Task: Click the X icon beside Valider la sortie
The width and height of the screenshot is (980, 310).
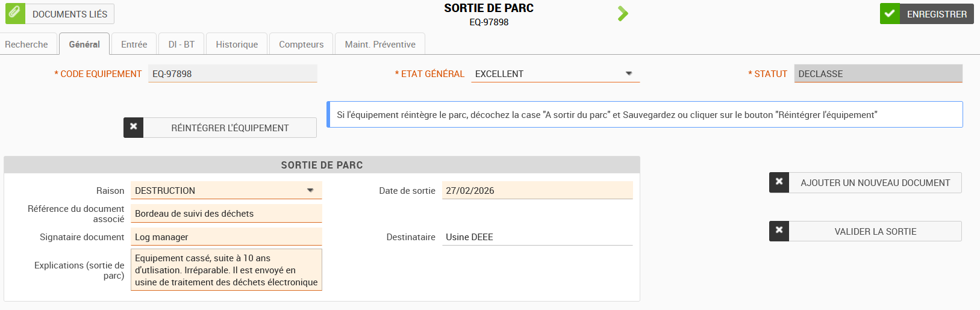Action: click(779, 231)
